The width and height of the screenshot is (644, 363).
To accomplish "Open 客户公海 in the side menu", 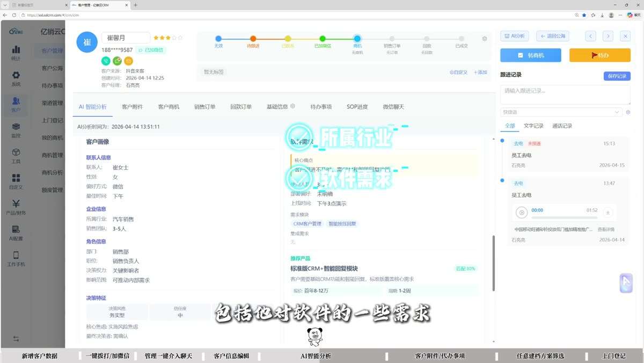I will [53, 68].
